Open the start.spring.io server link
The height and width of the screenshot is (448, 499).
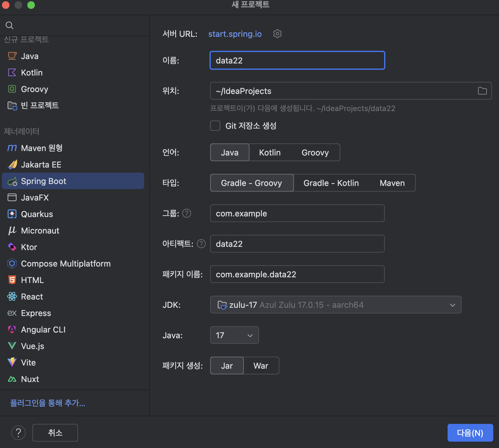(235, 34)
